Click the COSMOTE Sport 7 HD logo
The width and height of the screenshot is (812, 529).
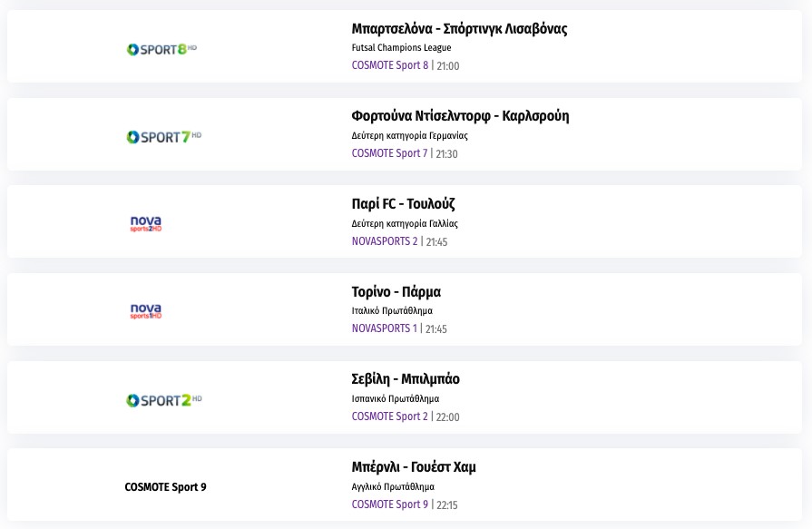(x=163, y=137)
